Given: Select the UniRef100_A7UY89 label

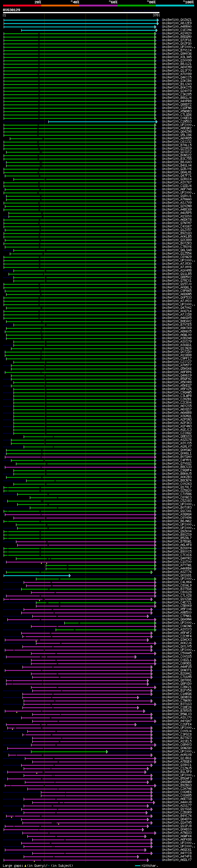Looking at the screenshot, I should [177, 74].
